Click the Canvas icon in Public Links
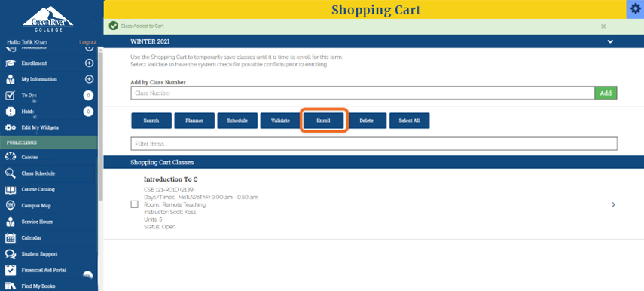Image resolution: width=644 pixels, height=291 pixels. [x=11, y=157]
